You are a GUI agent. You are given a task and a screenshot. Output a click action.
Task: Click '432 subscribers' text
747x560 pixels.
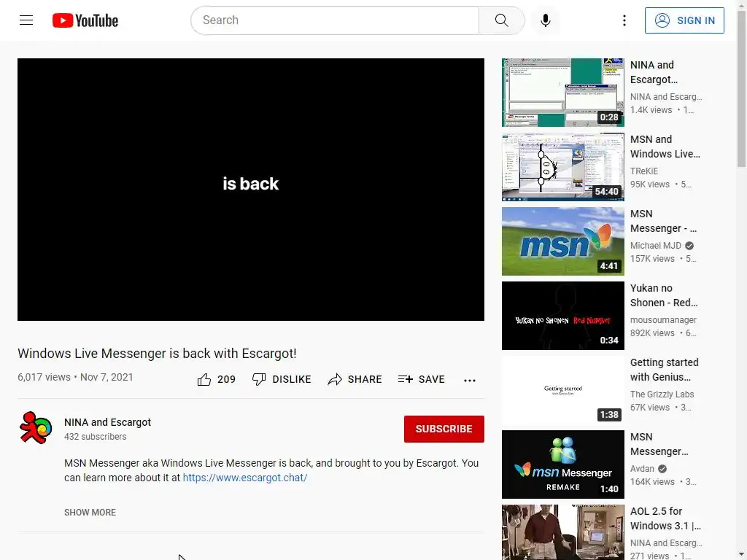click(96, 437)
